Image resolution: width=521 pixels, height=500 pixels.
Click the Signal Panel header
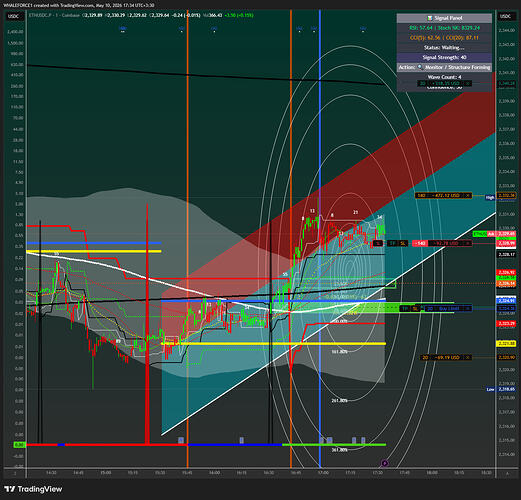point(444,18)
